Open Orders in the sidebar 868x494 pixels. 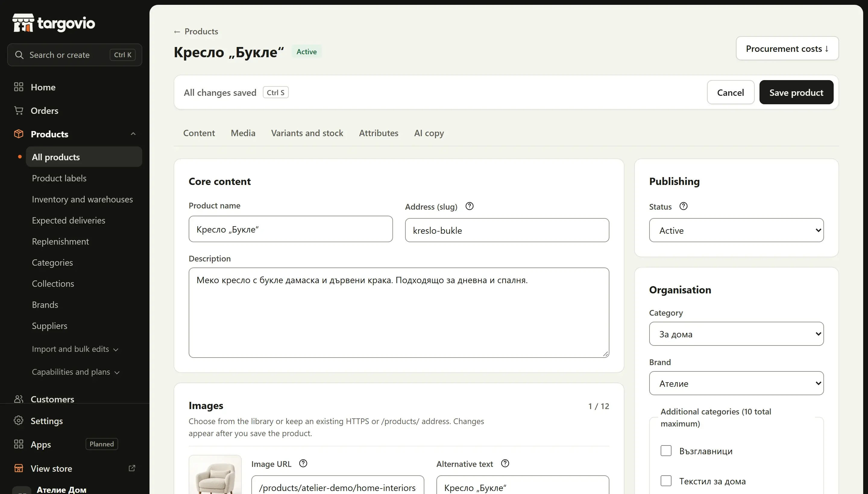(x=45, y=110)
